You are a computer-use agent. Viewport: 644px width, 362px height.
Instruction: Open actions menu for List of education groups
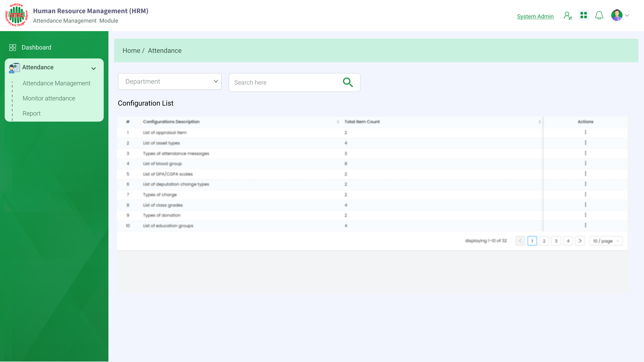tap(585, 225)
